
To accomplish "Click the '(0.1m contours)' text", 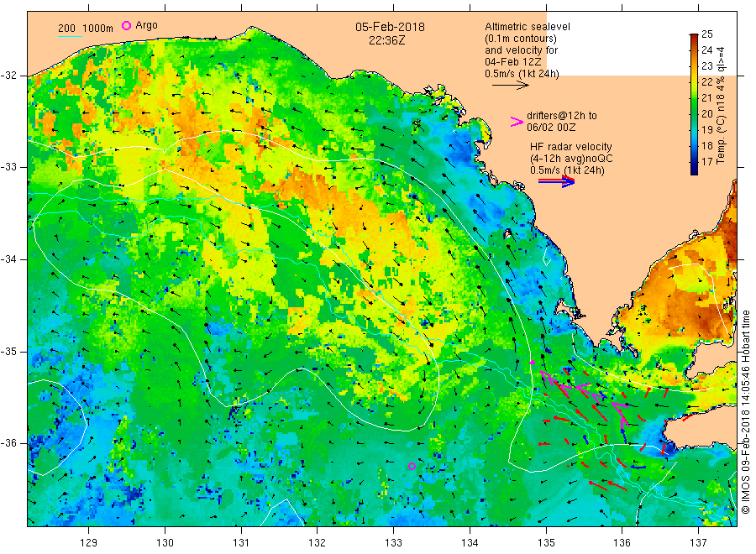I will (x=521, y=39).
